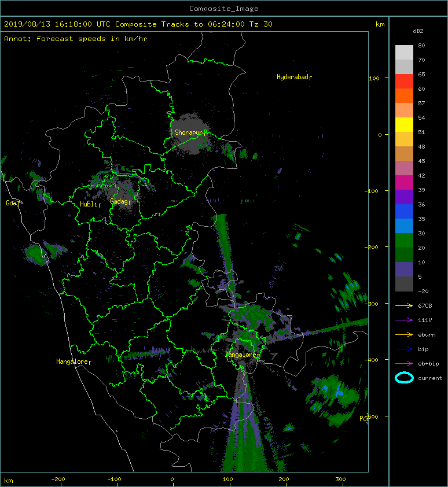Click the bright yellow 51–54 dBZ swatch
This screenshot has height=487, width=448.
pyautogui.click(x=404, y=124)
